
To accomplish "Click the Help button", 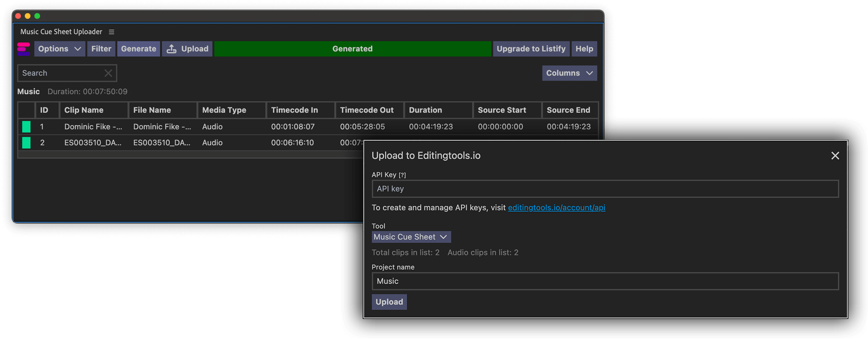I will pyautogui.click(x=584, y=49).
